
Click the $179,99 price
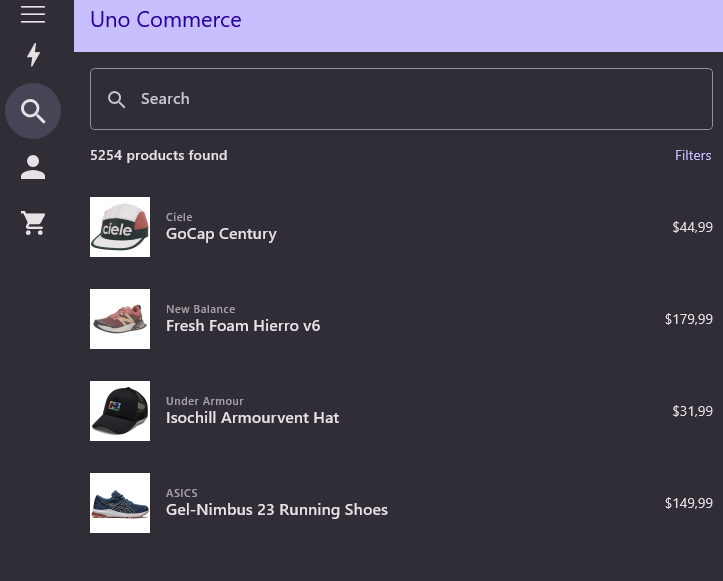[689, 319]
